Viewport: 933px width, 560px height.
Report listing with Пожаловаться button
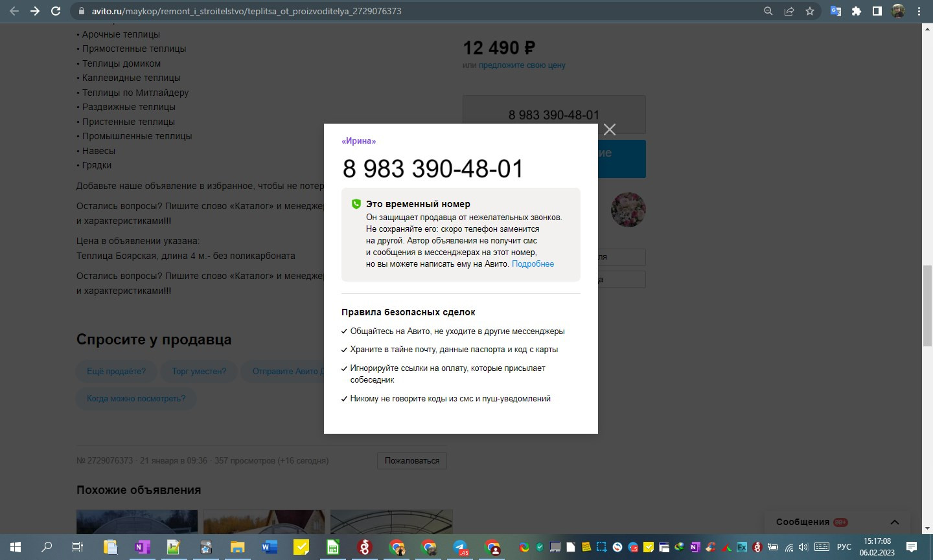tap(412, 461)
